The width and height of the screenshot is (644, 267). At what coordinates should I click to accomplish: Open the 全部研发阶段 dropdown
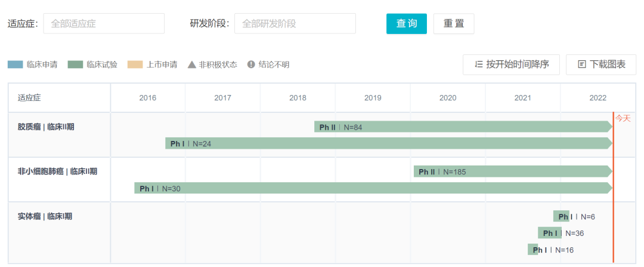click(295, 24)
